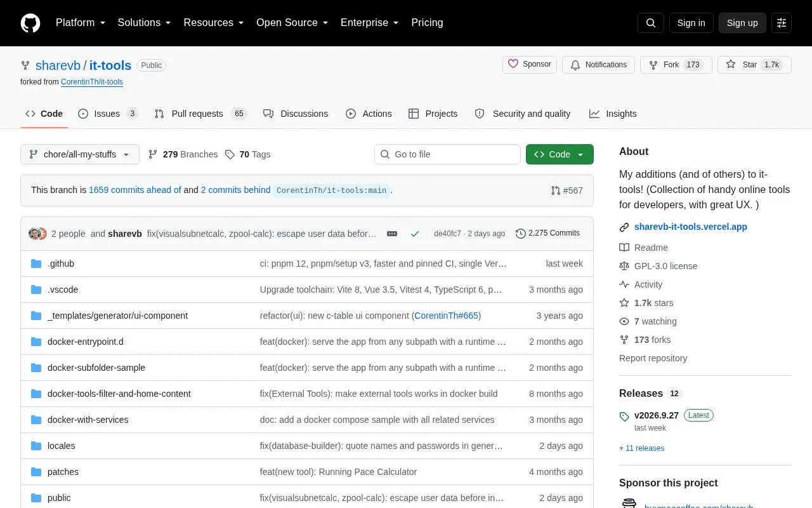Viewport: 812px width, 508px height.
Task: Fork the repository via Fork button
Action: (x=676, y=65)
